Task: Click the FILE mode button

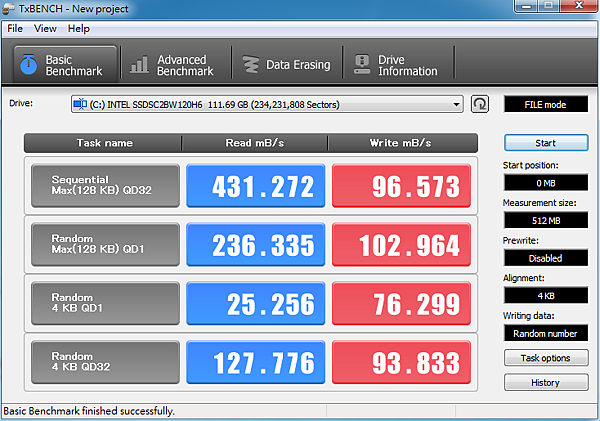Action: (x=546, y=104)
